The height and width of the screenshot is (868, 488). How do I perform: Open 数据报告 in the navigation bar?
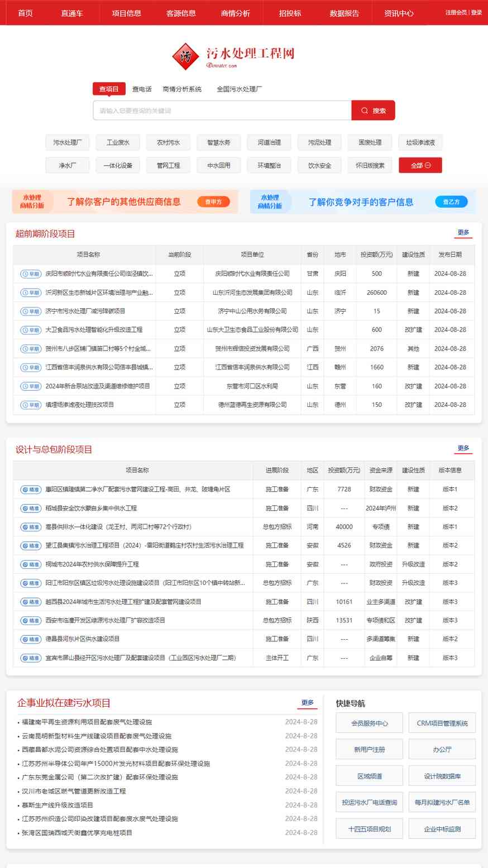click(345, 13)
